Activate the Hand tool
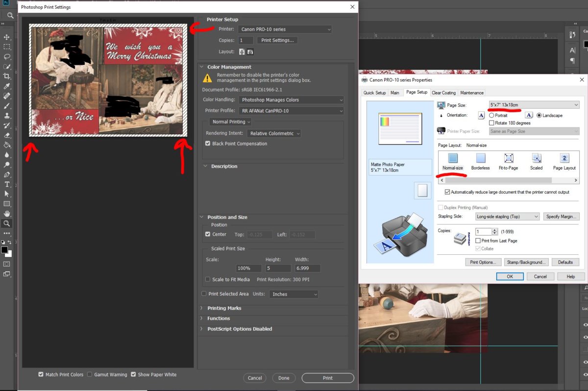 pos(7,214)
